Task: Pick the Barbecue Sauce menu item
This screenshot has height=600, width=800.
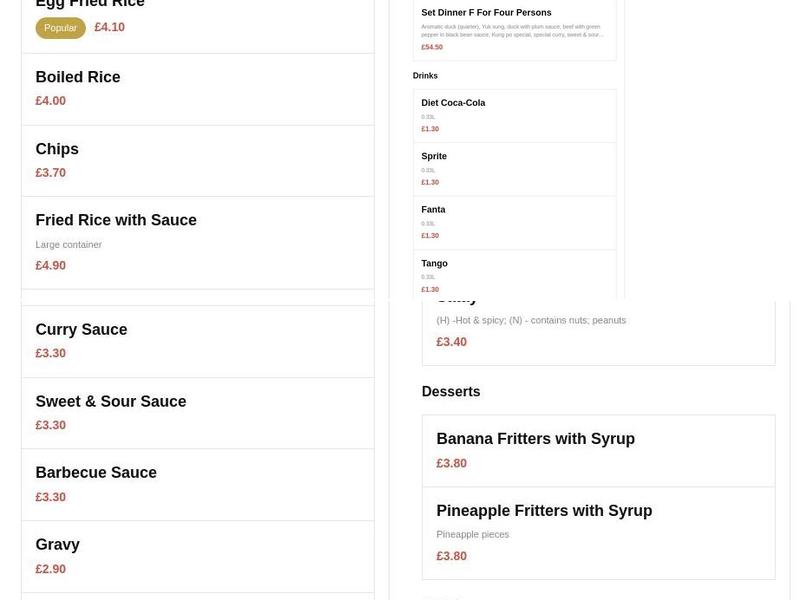Action: [x=96, y=473]
